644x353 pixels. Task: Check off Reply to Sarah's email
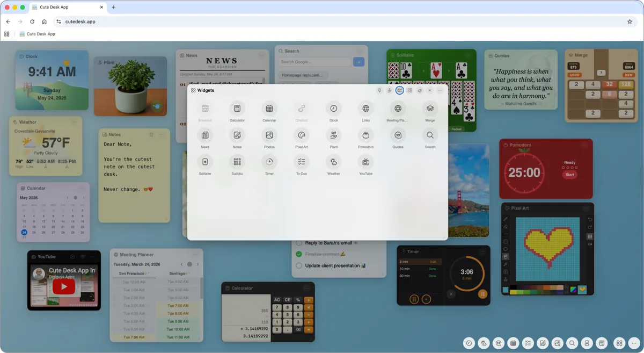299,243
